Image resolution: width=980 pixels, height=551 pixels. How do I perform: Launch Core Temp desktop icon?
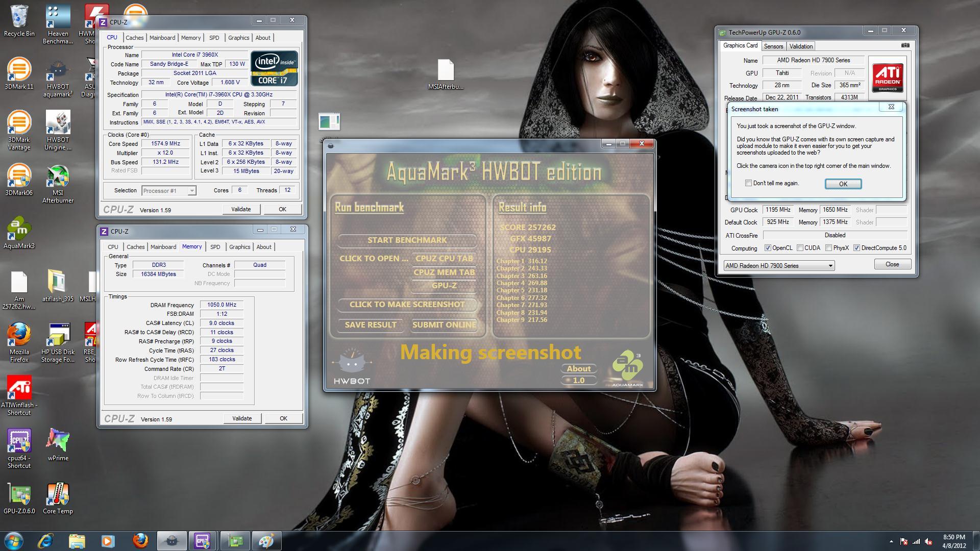click(58, 498)
